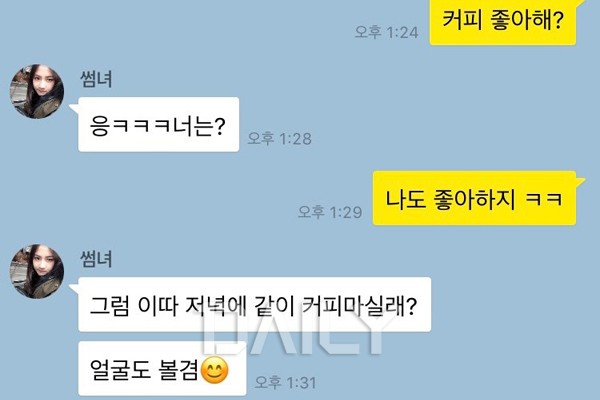
Task: Click the 오후 1:31 timestamp
Action: pos(285,382)
